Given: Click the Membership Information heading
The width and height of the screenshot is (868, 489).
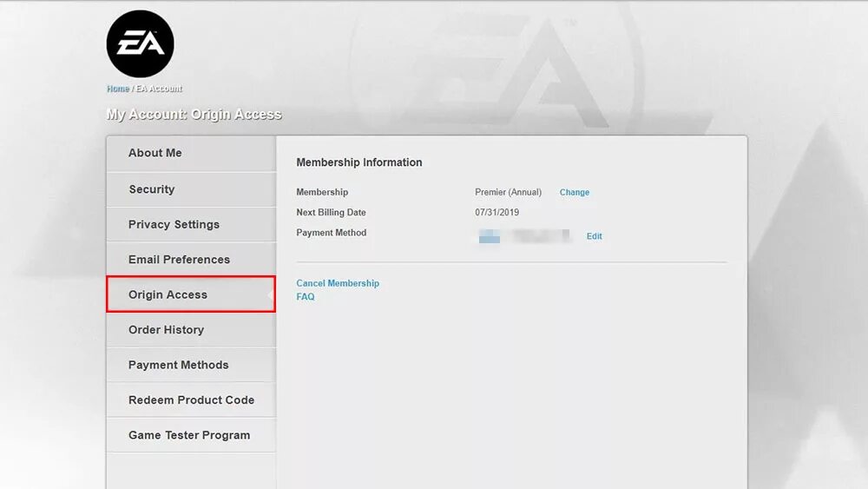Looking at the screenshot, I should (358, 162).
